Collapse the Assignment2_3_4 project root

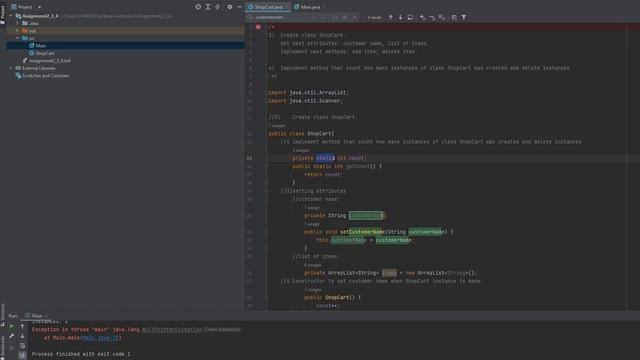(11, 16)
